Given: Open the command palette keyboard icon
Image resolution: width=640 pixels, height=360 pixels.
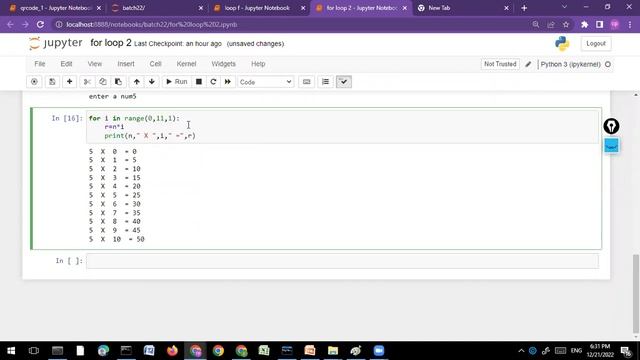Looking at the screenshot, I should (x=307, y=82).
